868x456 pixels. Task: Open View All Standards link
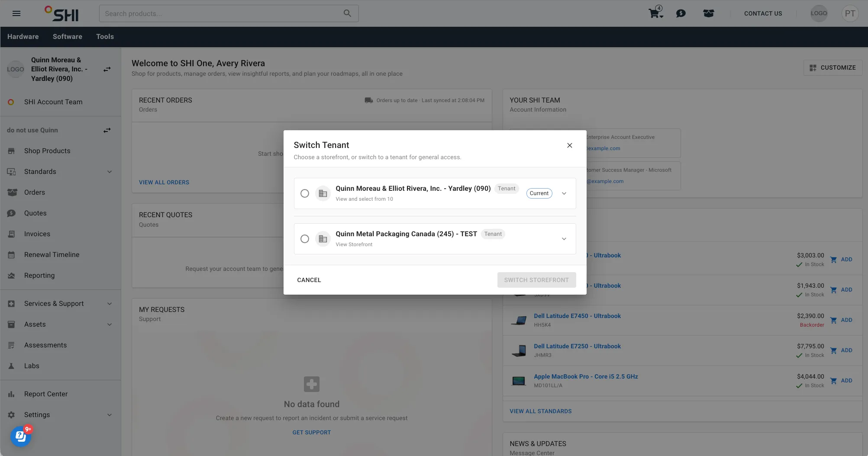point(541,411)
